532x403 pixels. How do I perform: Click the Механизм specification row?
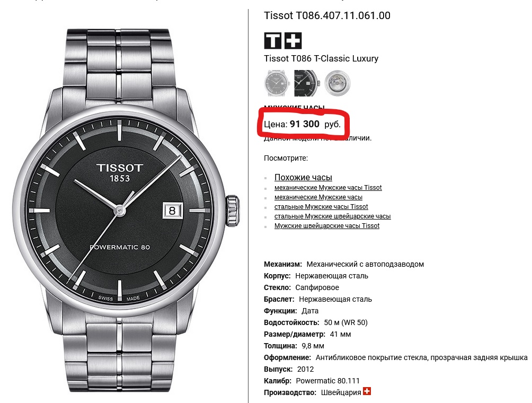344,264
